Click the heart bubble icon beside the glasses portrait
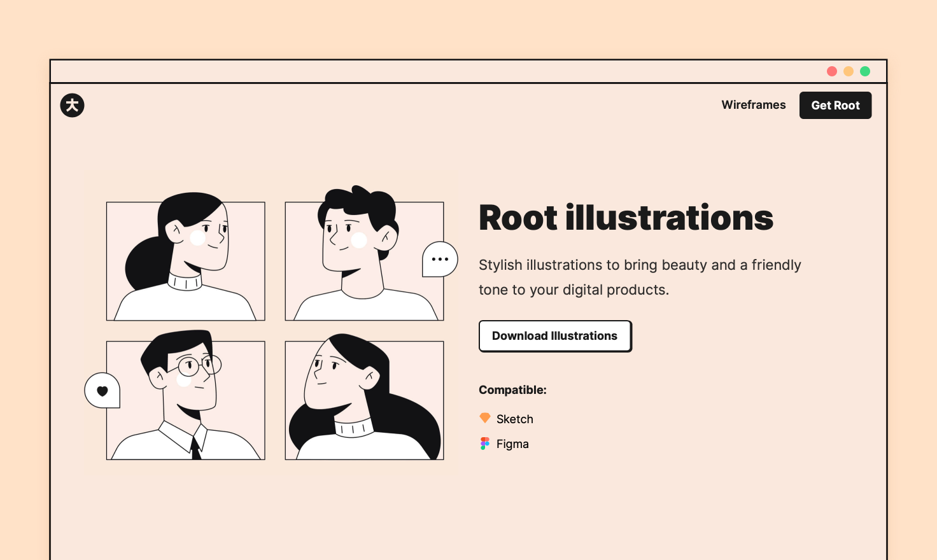The image size is (937, 560). (102, 390)
